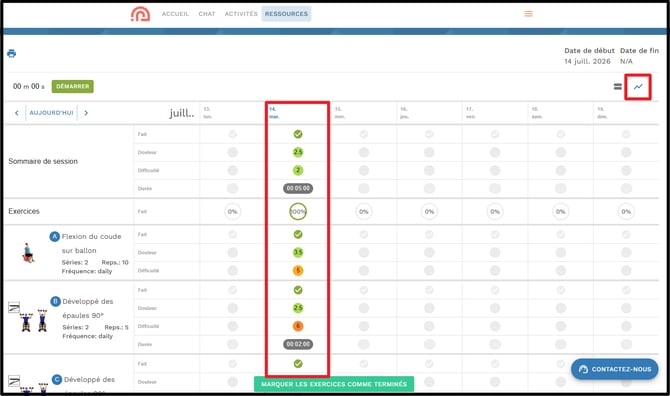This screenshot has height=396, width=670.
Task: Click the 0% completion circle on Thursday 16
Action: (x=429, y=211)
